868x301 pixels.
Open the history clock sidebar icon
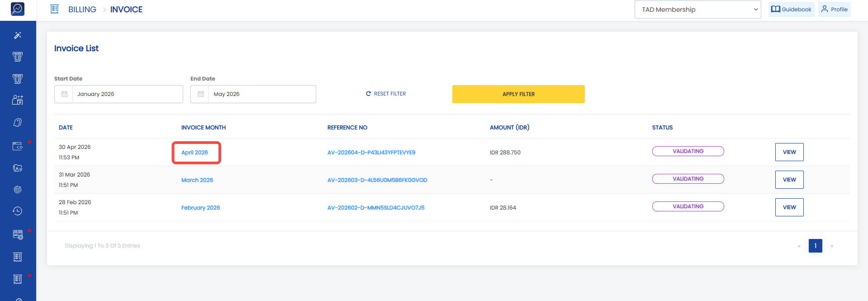pos(18,211)
